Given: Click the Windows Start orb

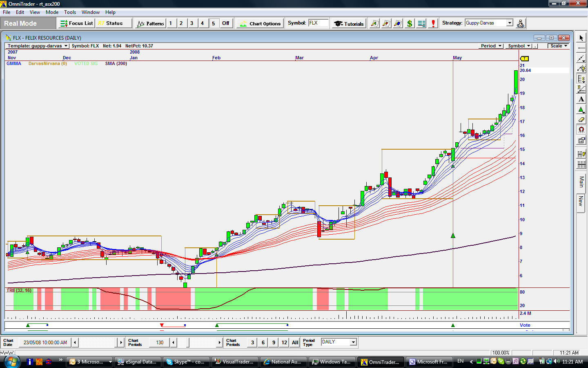Looking at the screenshot, I should click(x=11, y=361).
